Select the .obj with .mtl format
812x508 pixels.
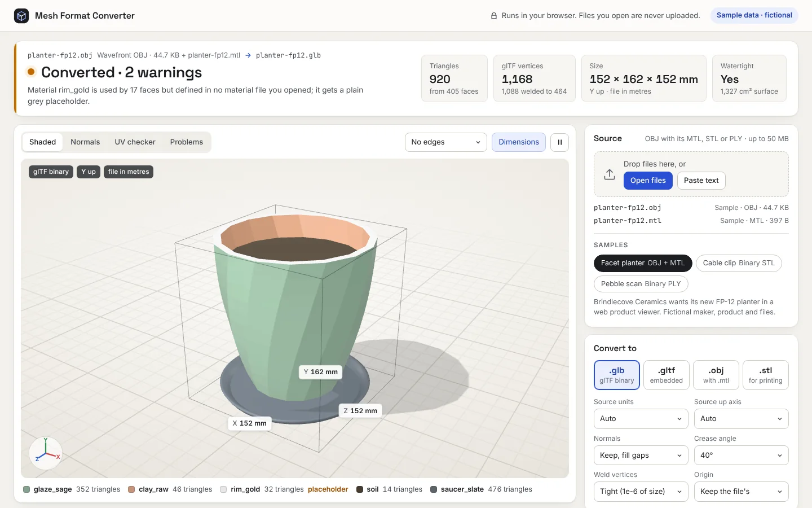point(716,375)
